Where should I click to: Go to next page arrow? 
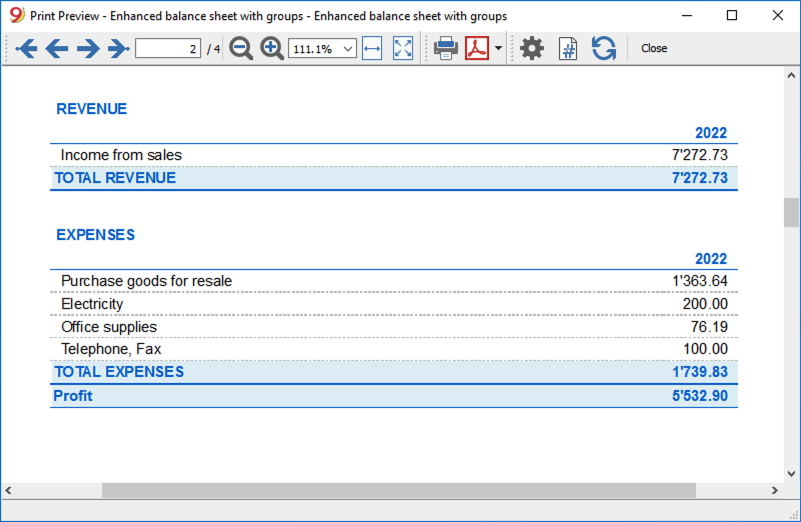88,49
